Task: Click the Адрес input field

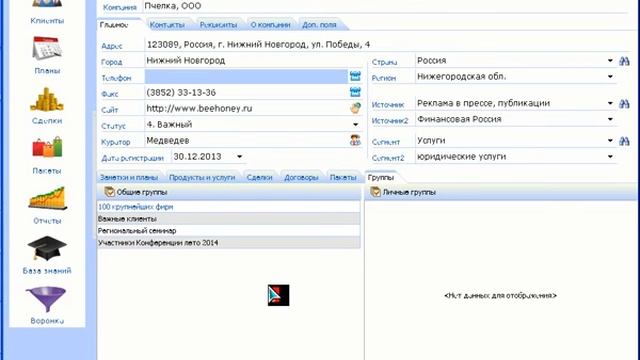Action: click(386, 44)
